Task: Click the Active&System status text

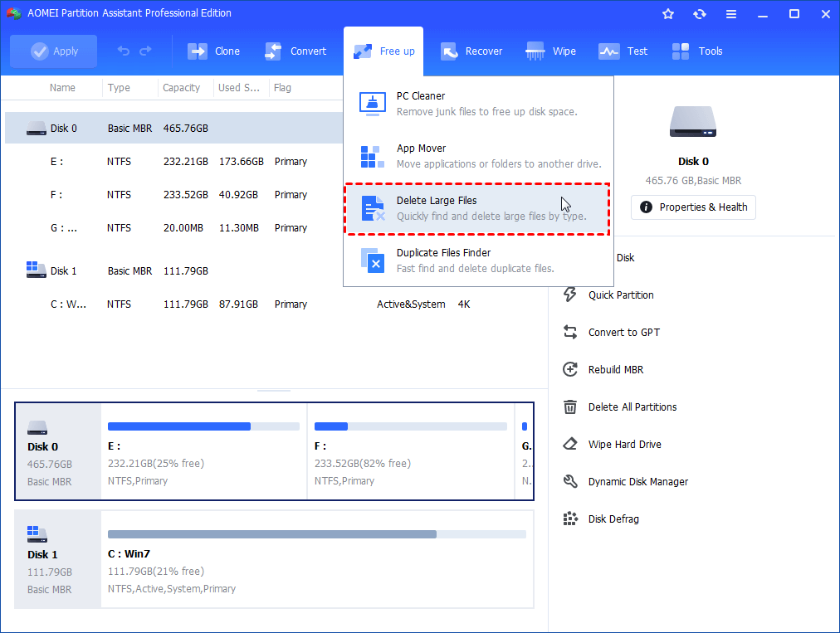Action: (411, 304)
